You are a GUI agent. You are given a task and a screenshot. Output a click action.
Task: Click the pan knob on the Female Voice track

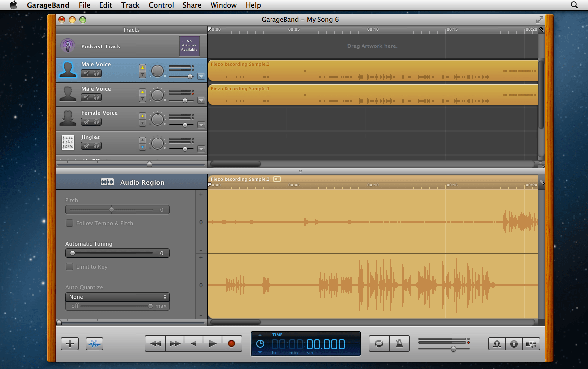click(157, 119)
